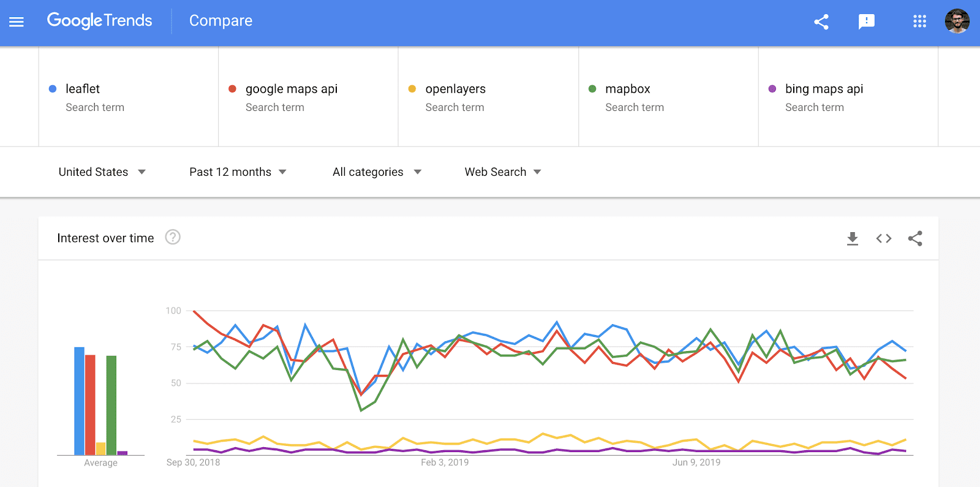Open the navigation hamburger menu
The width and height of the screenshot is (980, 487).
(x=16, y=21)
